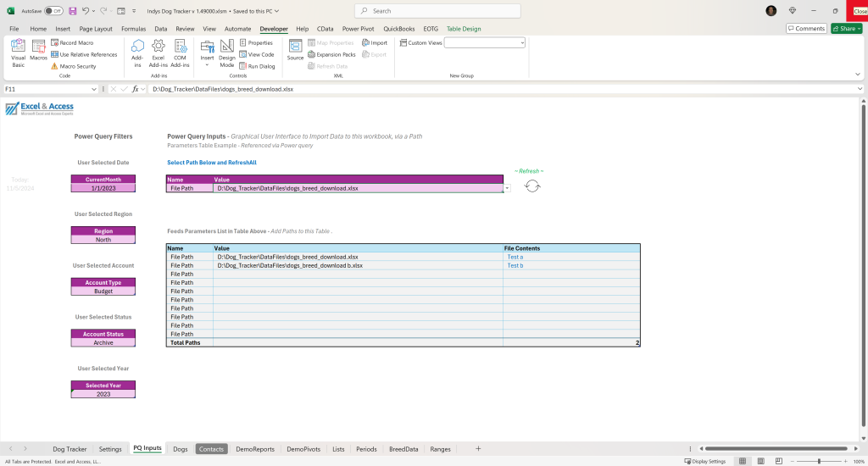Open the Custom Views combo box
The height and width of the screenshot is (466, 868).
point(484,42)
